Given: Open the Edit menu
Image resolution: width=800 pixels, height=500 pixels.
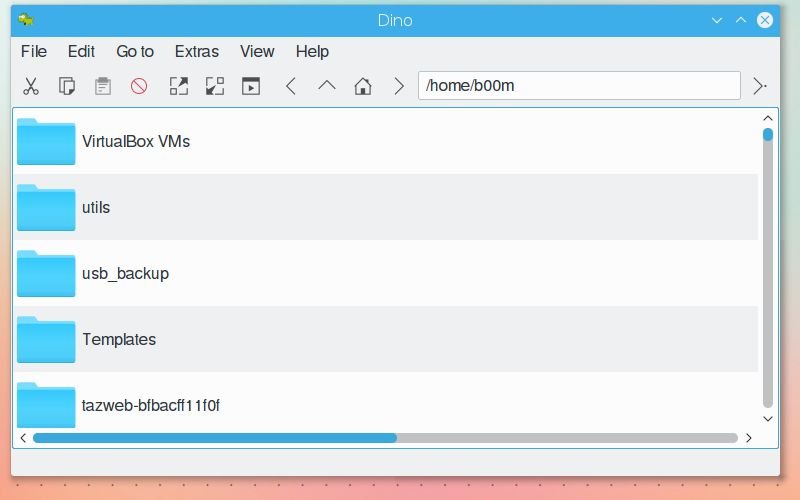Looking at the screenshot, I should tap(81, 52).
